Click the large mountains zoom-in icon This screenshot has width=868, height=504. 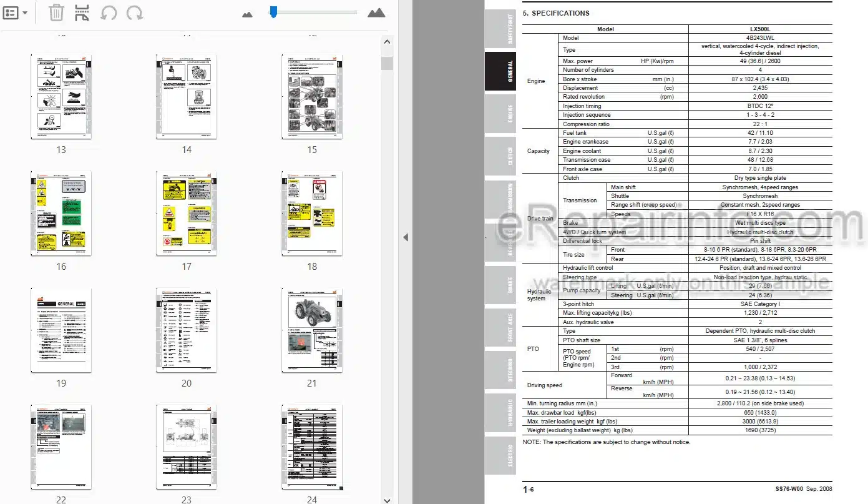(376, 12)
